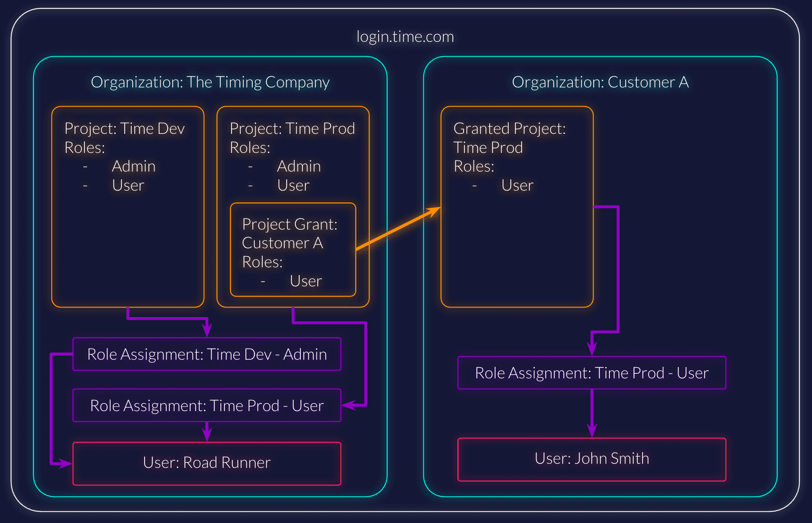The height and width of the screenshot is (523, 812).
Task: Click User role under Project: Time Dev
Action: click(128, 185)
